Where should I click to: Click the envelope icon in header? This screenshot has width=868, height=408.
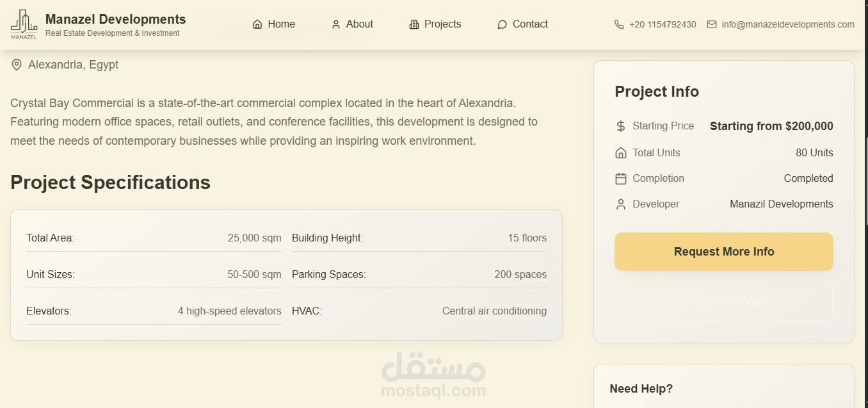coord(712,24)
